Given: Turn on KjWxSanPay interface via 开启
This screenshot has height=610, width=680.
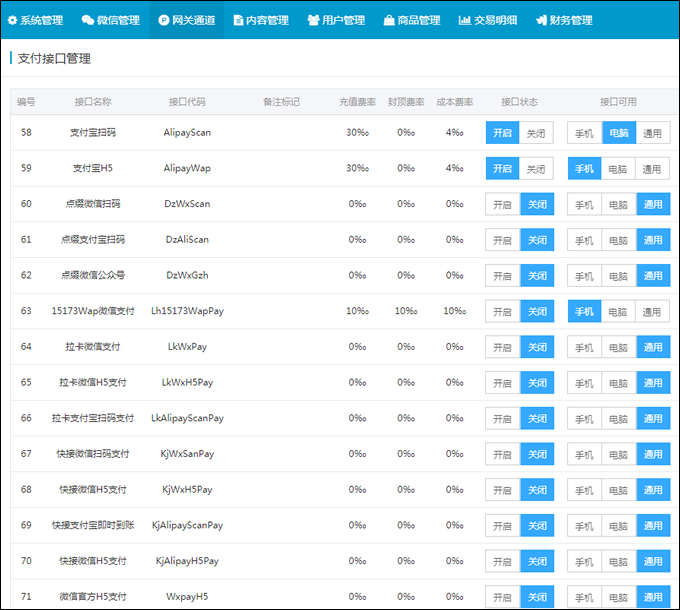Looking at the screenshot, I should tap(503, 454).
